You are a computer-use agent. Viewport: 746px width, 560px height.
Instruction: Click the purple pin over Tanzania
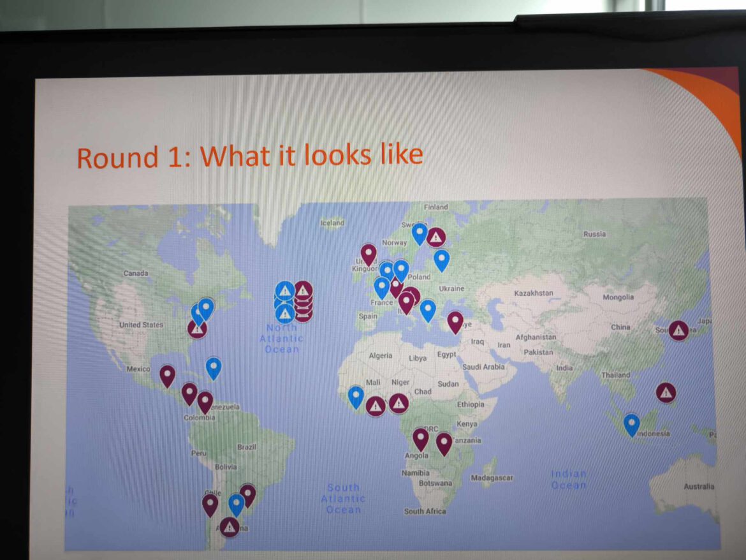444,443
